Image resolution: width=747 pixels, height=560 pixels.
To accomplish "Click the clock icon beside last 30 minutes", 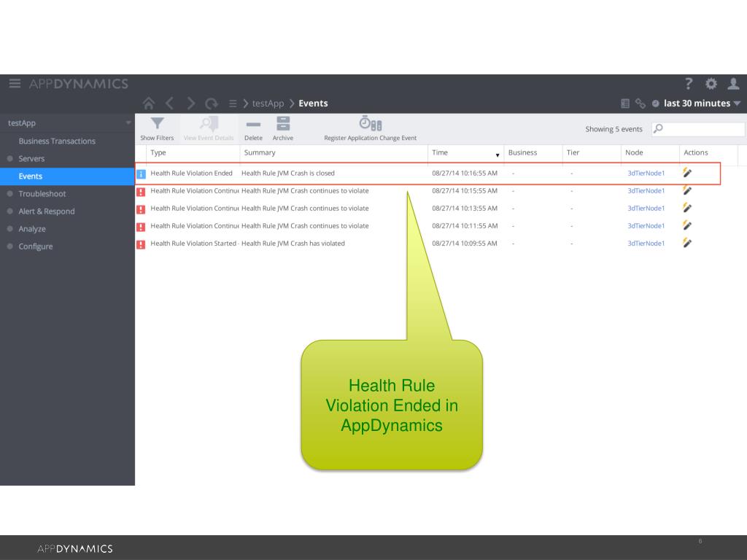I will coord(656,104).
